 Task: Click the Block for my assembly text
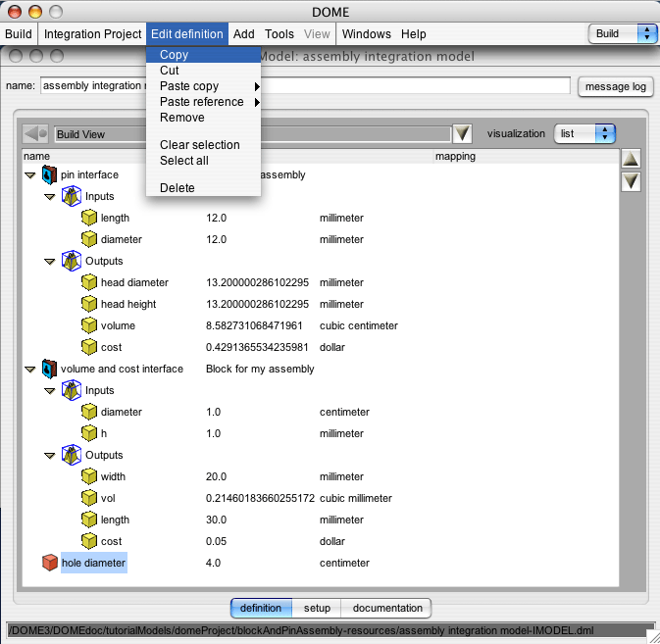click(x=260, y=369)
